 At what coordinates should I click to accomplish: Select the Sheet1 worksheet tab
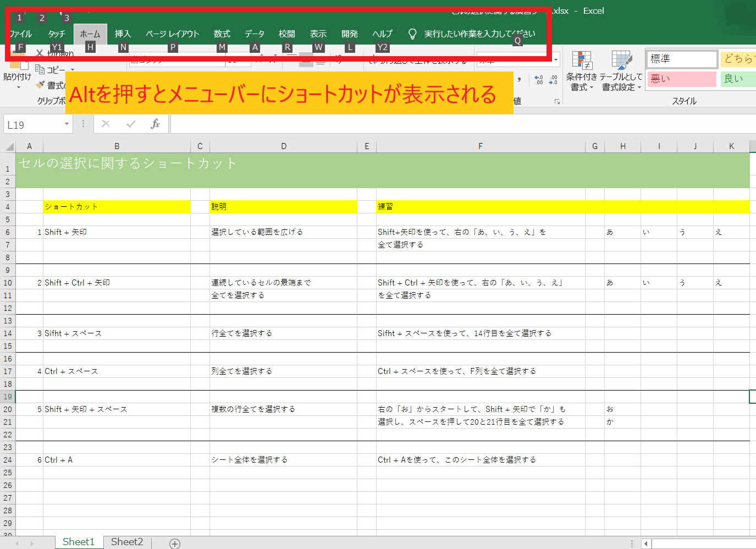79,542
